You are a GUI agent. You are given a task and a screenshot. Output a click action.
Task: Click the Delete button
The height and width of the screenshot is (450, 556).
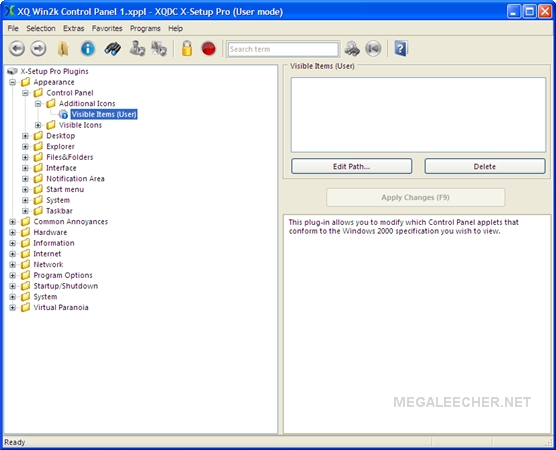click(485, 166)
